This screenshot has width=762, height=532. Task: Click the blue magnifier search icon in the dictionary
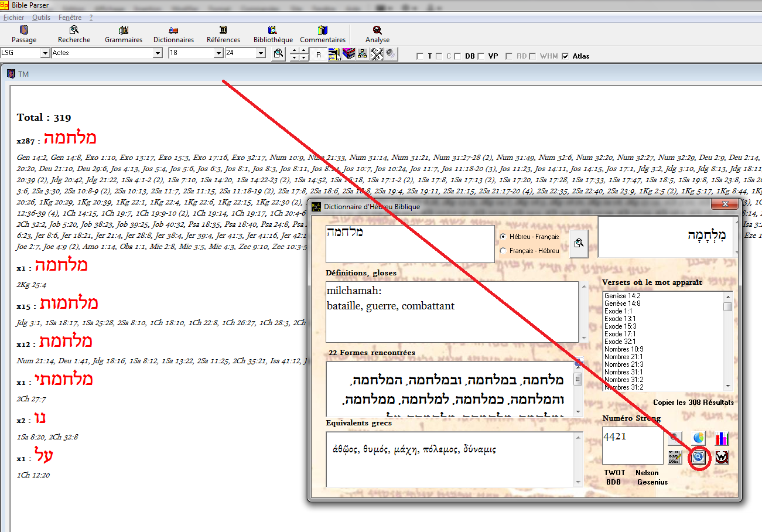tap(698, 457)
